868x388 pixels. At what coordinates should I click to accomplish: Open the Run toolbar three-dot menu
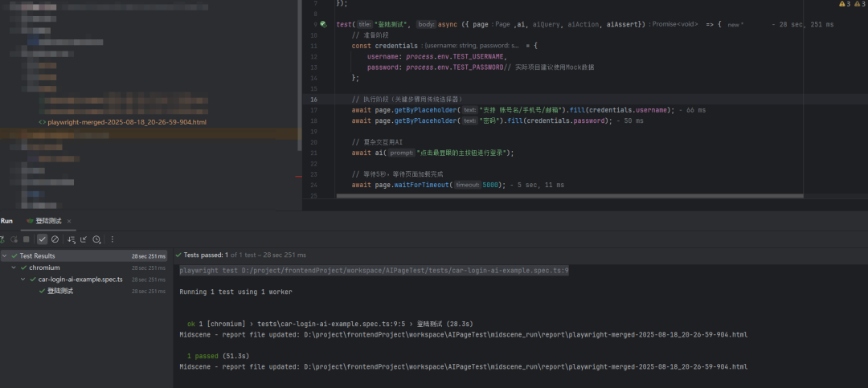pos(113,239)
